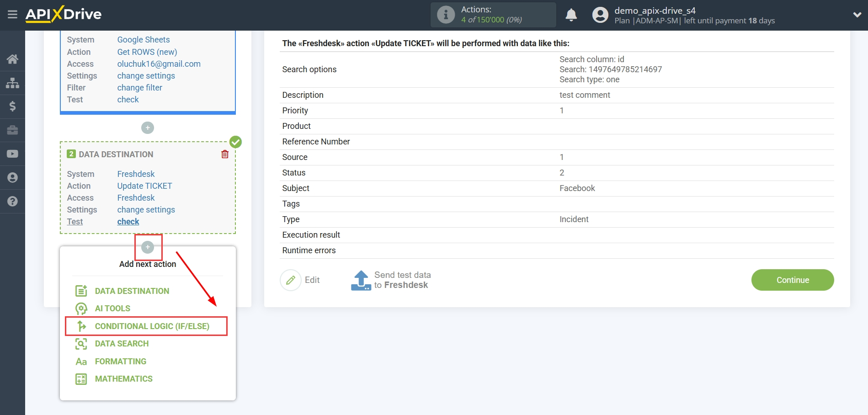Click change settings for data destination
This screenshot has height=415, width=868.
[x=146, y=210]
